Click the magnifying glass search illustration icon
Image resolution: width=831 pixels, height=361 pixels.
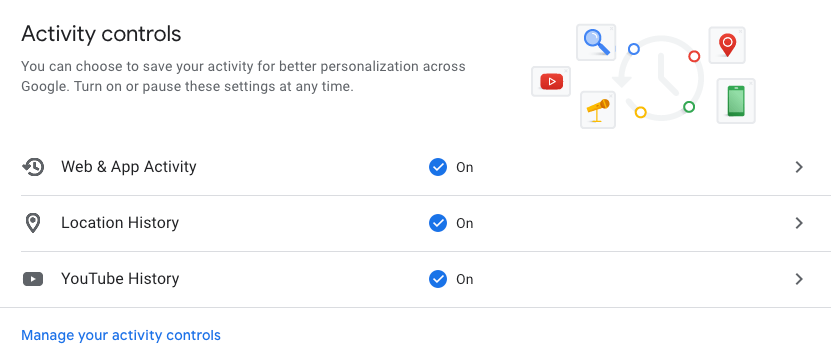(596, 42)
